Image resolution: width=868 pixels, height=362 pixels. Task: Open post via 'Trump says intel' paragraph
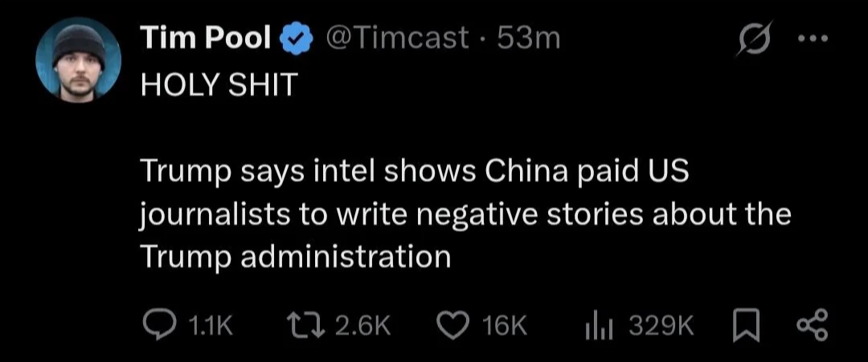(465, 214)
